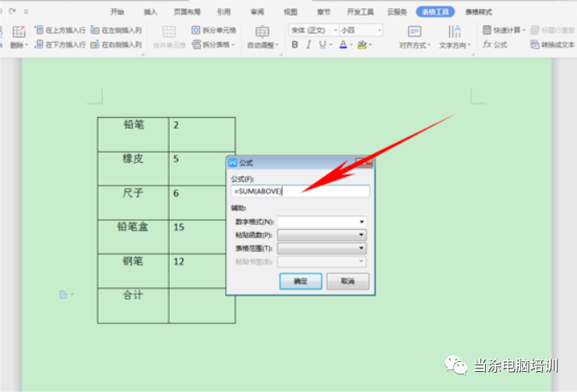Confirm with the 确定 button
This screenshot has width=577, height=392.
click(x=301, y=282)
